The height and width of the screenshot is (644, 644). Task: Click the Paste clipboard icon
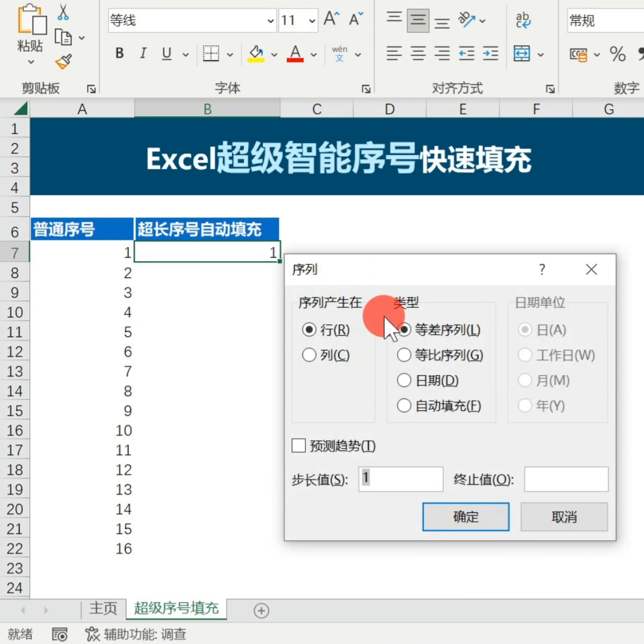click(32, 19)
